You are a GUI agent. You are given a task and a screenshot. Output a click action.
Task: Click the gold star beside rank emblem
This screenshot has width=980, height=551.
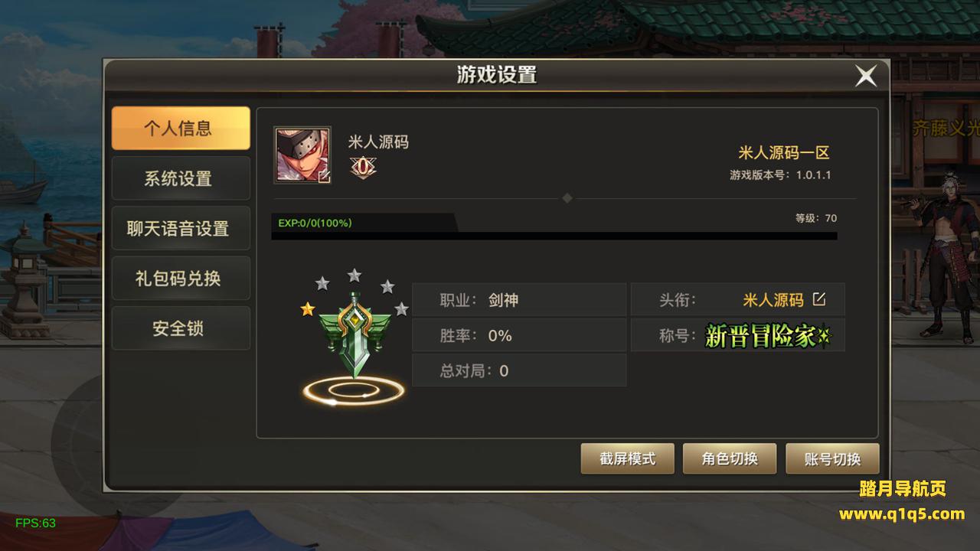pos(308,309)
